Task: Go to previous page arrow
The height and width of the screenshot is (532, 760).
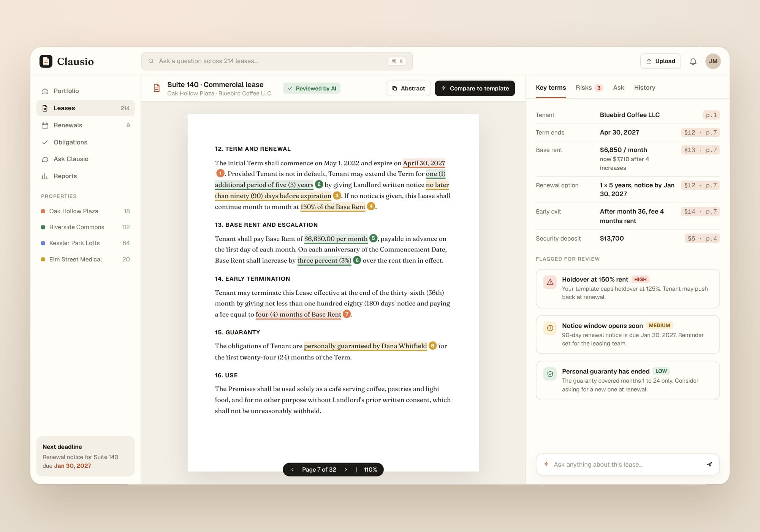Action: [293, 470]
